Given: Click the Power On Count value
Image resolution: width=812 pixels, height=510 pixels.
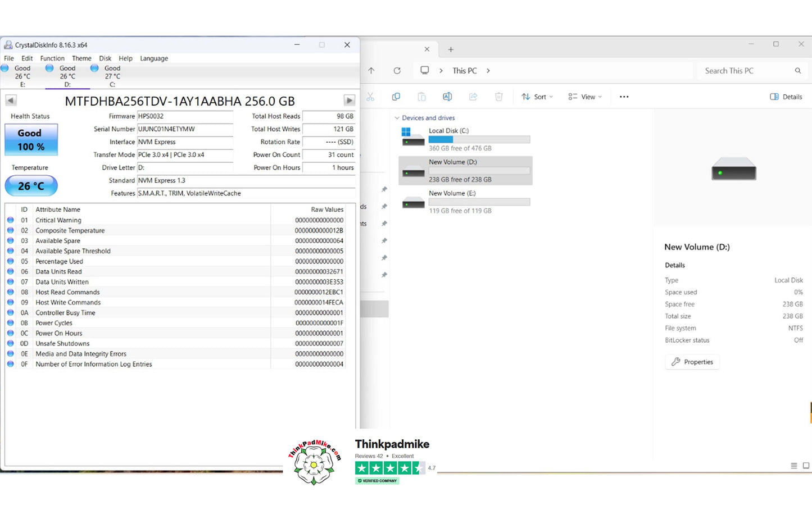Looking at the screenshot, I should click(329, 155).
